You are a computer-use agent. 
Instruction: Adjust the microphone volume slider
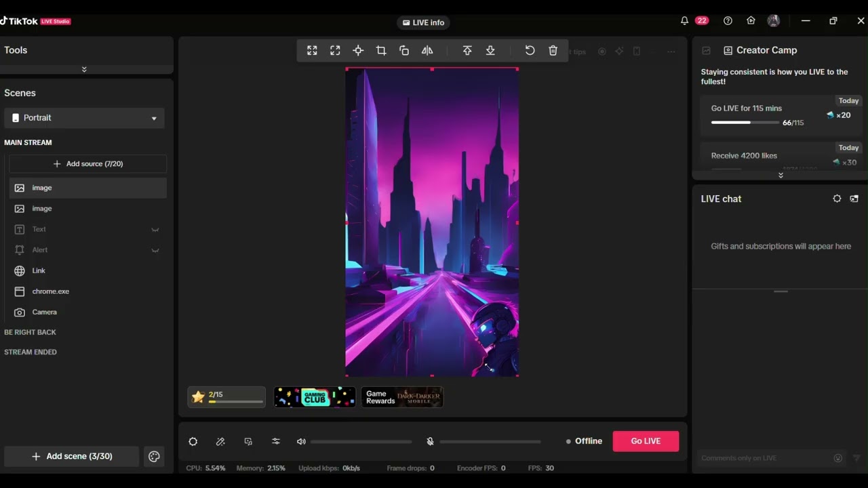pyautogui.click(x=490, y=442)
